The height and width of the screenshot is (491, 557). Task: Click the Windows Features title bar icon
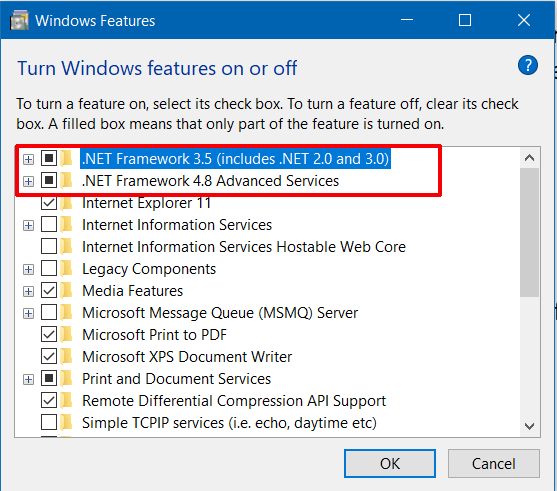coord(19,20)
